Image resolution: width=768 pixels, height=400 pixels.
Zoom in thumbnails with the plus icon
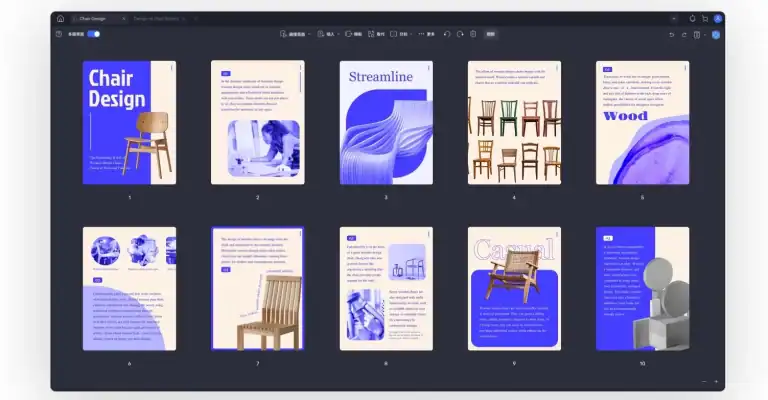tap(716, 382)
